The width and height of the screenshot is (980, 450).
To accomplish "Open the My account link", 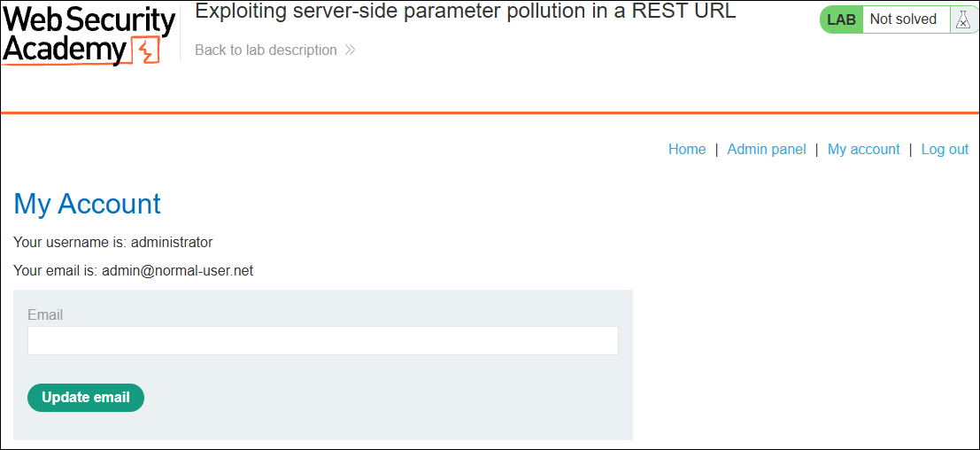I will pos(864,150).
